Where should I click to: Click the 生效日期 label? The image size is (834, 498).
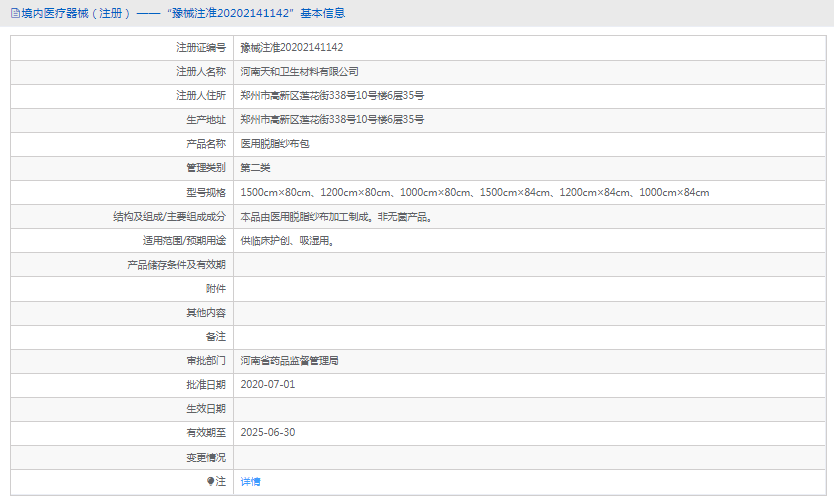(x=206, y=409)
